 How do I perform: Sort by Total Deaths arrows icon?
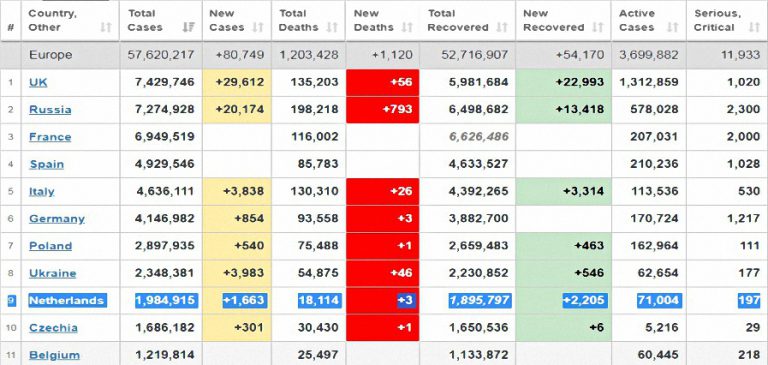[332, 27]
